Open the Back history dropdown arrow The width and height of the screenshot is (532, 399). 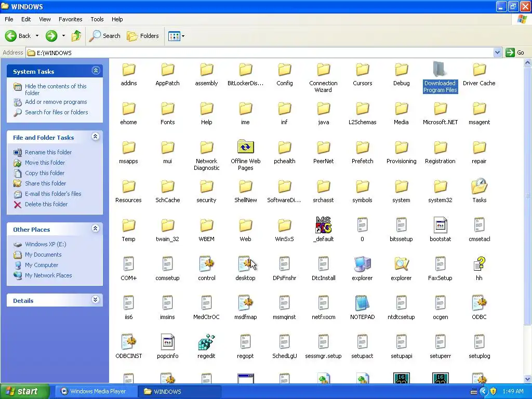coord(37,36)
